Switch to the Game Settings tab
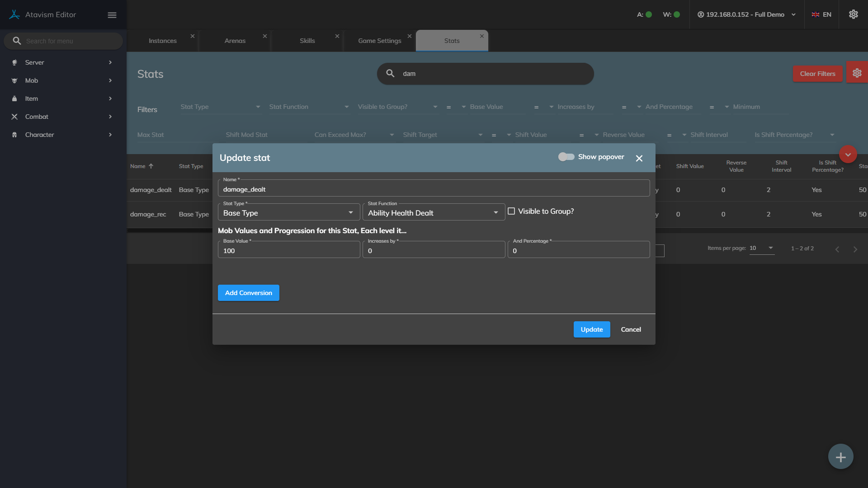868x488 pixels. coord(379,41)
